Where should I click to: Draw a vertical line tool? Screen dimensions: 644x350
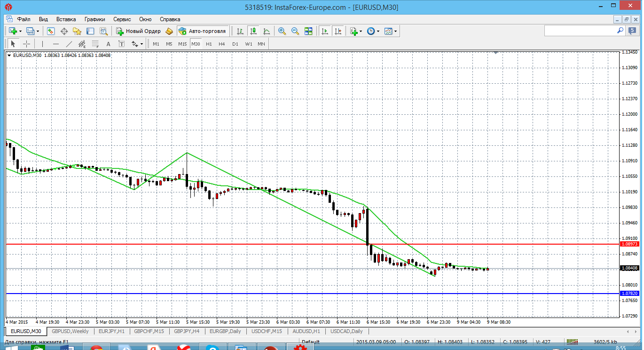point(42,44)
